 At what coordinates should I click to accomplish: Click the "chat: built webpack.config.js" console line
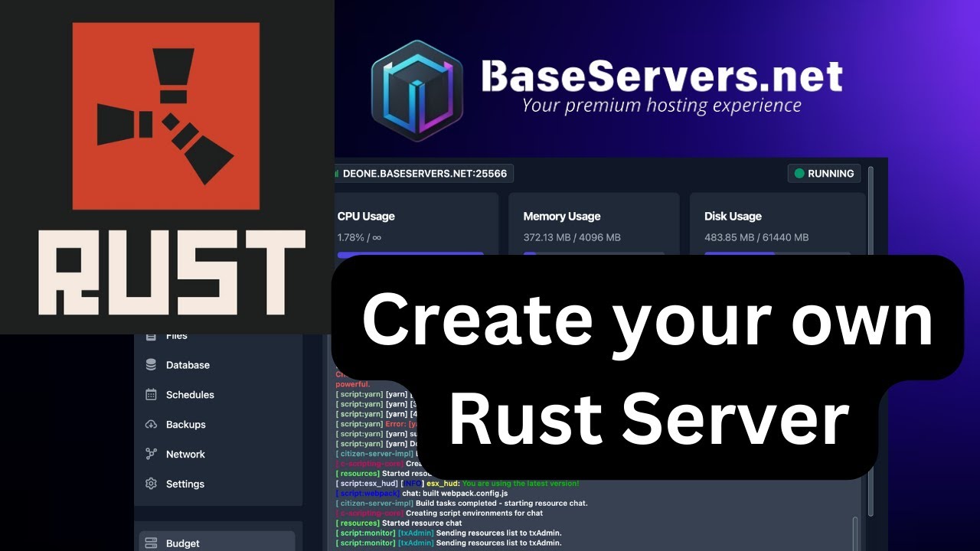click(421, 494)
